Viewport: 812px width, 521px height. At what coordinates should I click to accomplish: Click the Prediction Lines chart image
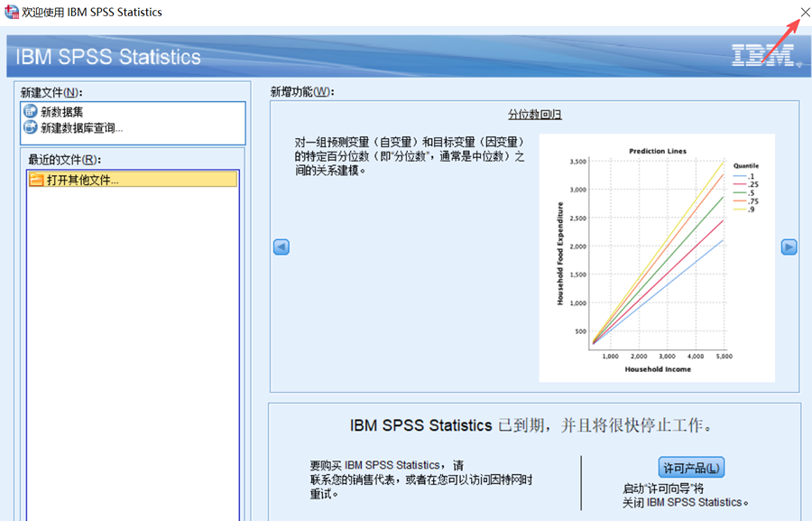click(x=657, y=257)
